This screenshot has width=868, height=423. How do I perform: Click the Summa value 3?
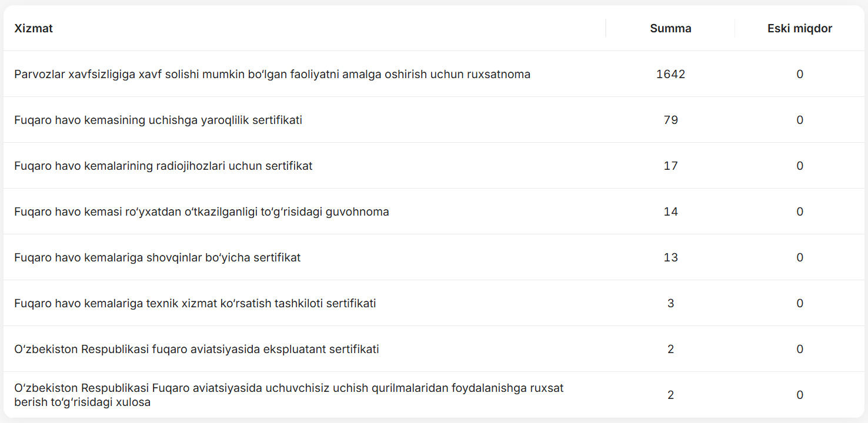tap(670, 303)
